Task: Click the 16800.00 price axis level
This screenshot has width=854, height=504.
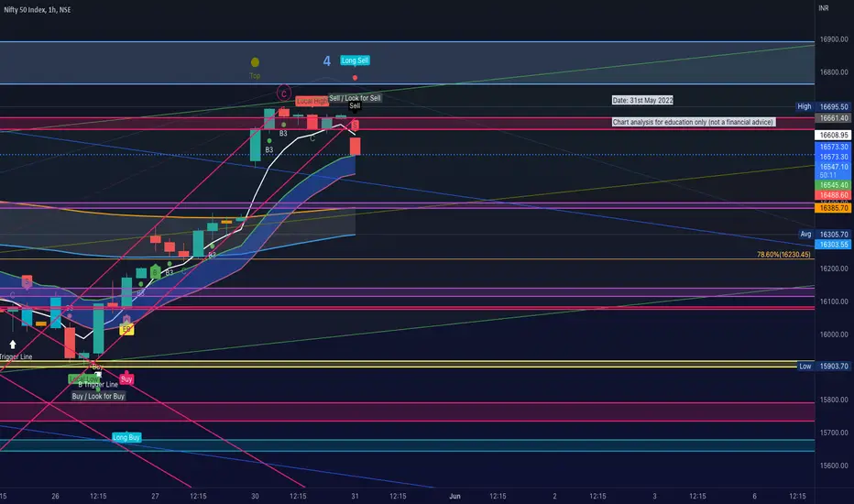Action: pos(834,71)
